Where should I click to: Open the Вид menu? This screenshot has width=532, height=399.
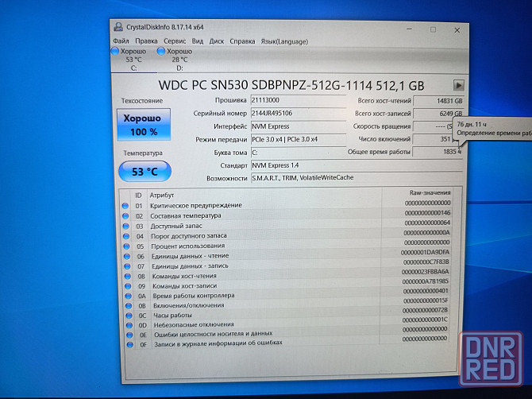tap(198, 41)
